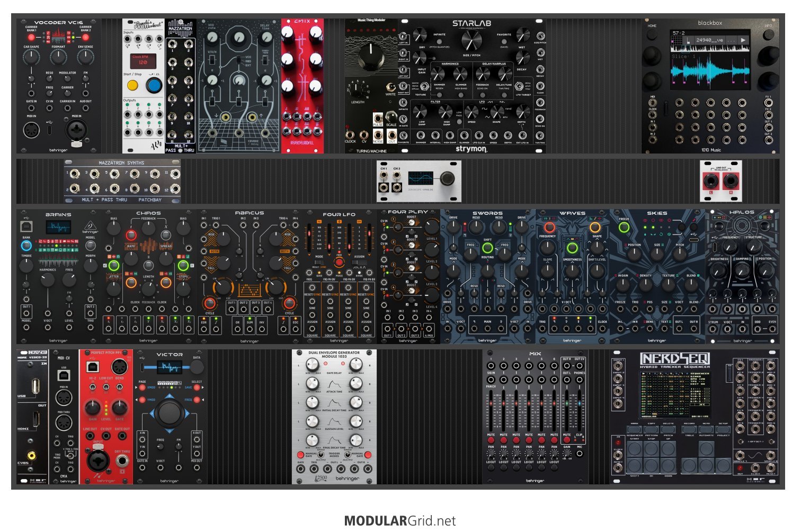Click the green SHIFT button on Swords
This screenshot has height=532, width=801.
click(x=487, y=248)
